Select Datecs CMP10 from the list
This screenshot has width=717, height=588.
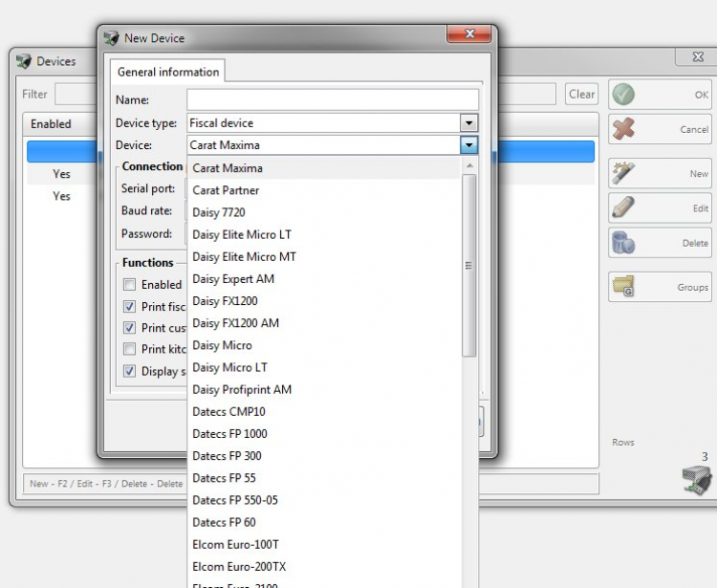coord(323,411)
